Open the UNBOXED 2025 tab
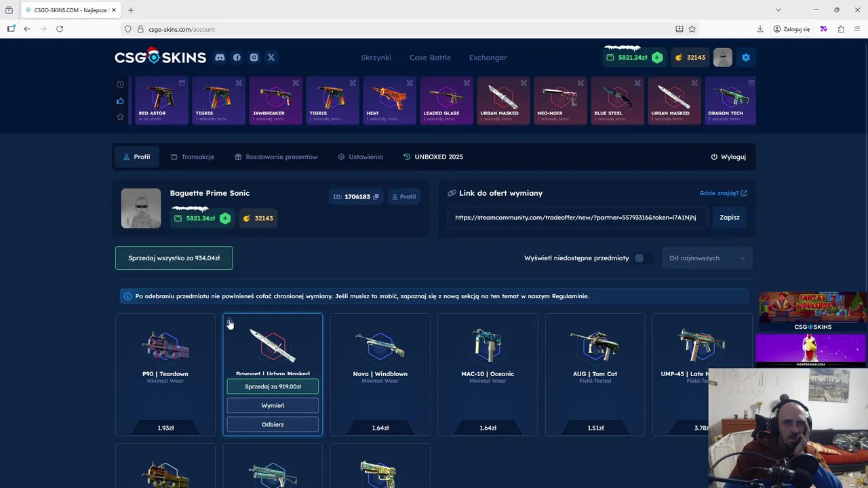Image resolution: width=868 pixels, height=488 pixels. click(433, 157)
